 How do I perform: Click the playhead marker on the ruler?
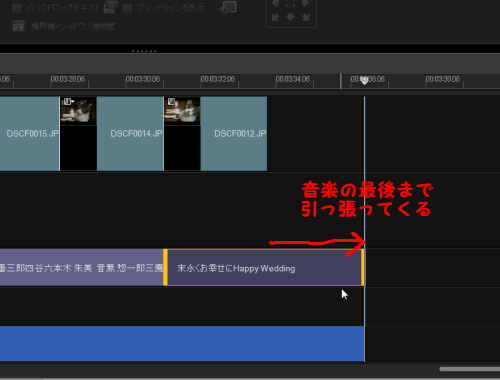[364, 80]
